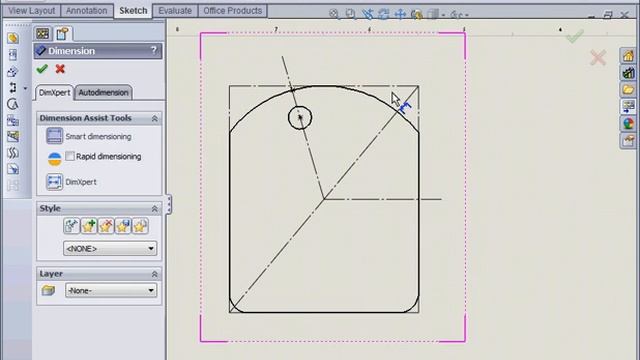Open the Evaluate tab
The height and width of the screenshot is (360, 640).
click(175, 11)
